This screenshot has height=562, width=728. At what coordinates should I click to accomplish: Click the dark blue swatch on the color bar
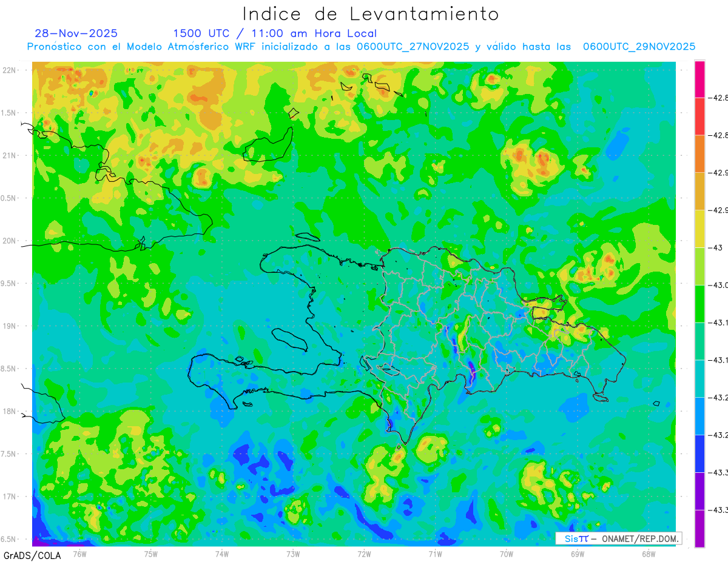click(699, 453)
